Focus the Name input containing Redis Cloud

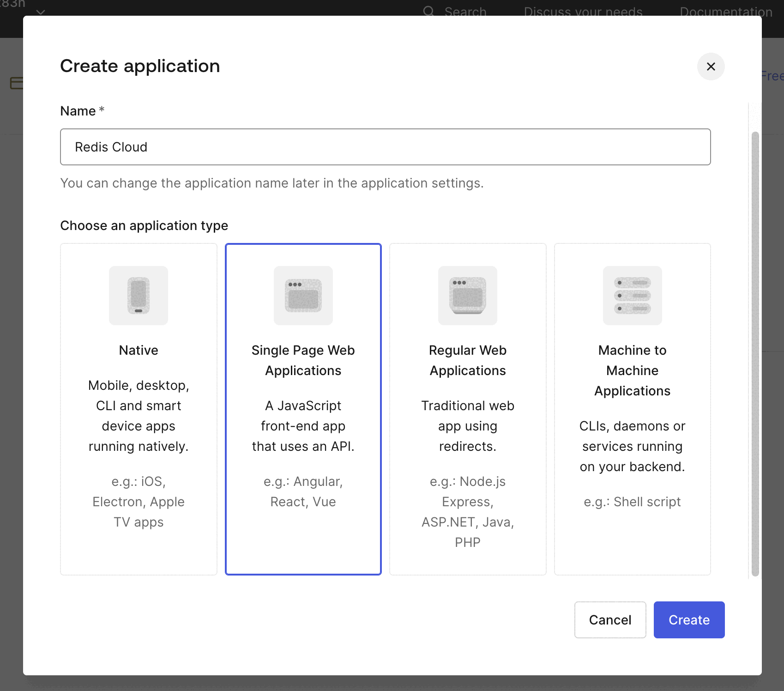[x=385, y=147]
